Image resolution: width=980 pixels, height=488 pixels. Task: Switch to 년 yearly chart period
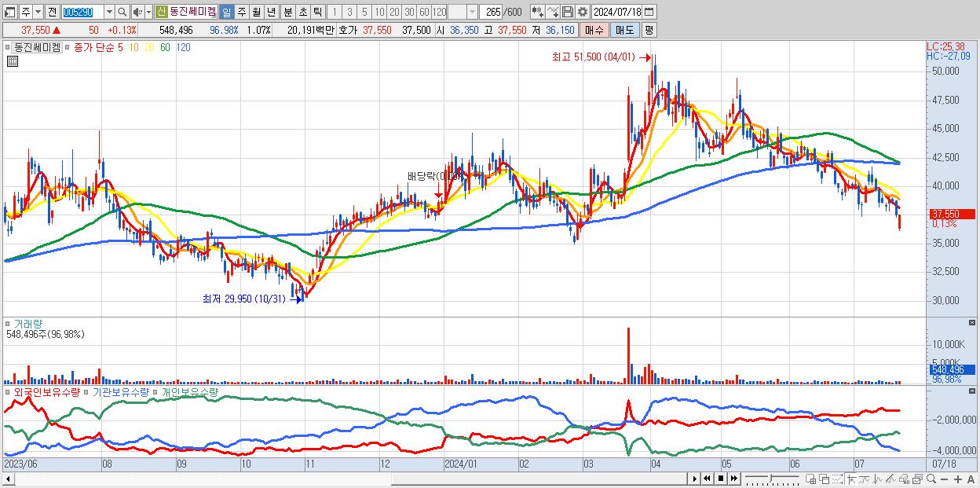tap(271, 12)
